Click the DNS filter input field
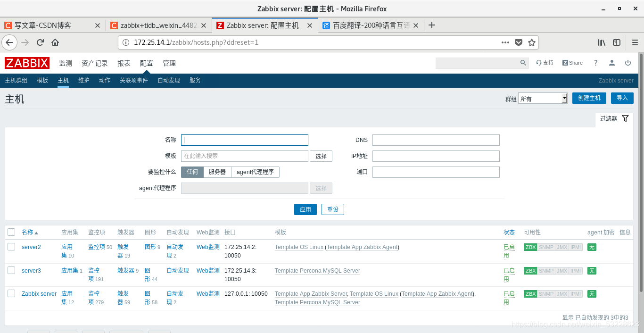 click(x=436, y=140)
